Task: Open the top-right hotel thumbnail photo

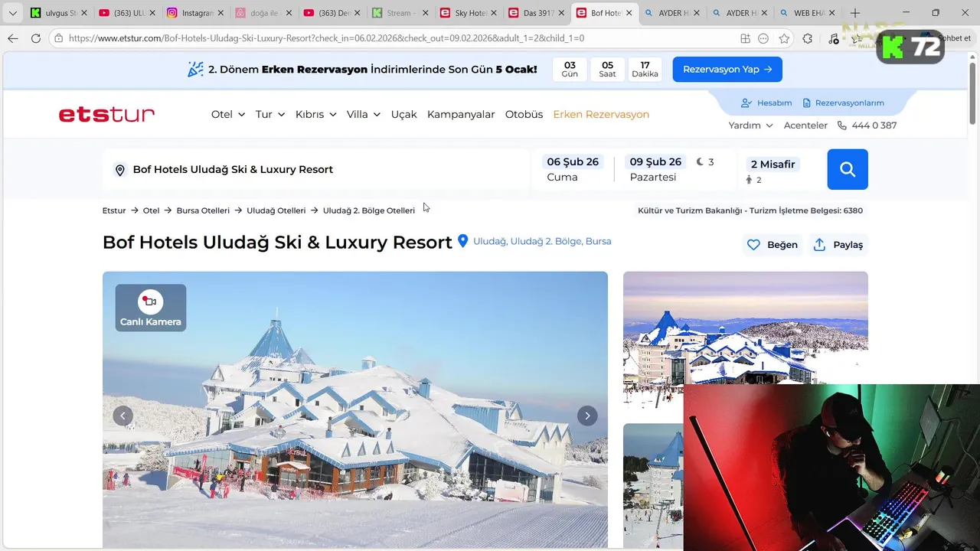Action: point(746,329)
